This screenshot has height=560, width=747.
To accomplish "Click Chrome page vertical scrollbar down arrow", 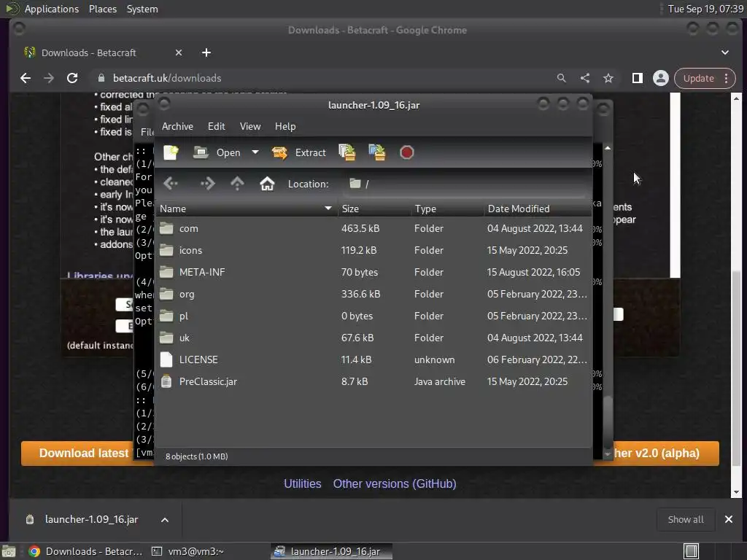I will 737,492.
